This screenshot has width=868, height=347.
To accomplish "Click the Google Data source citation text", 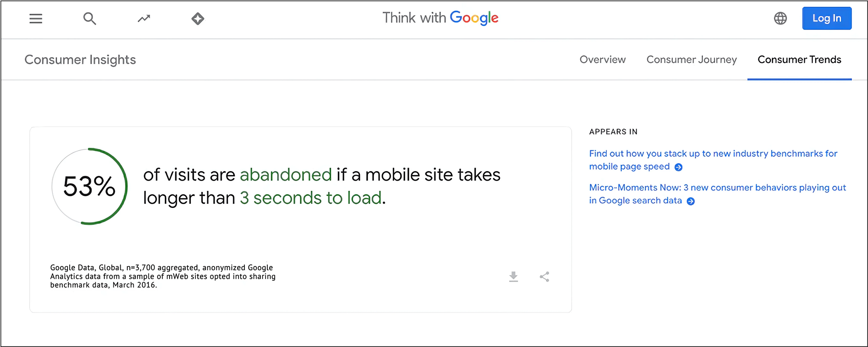I will click(x=163, y=276).
